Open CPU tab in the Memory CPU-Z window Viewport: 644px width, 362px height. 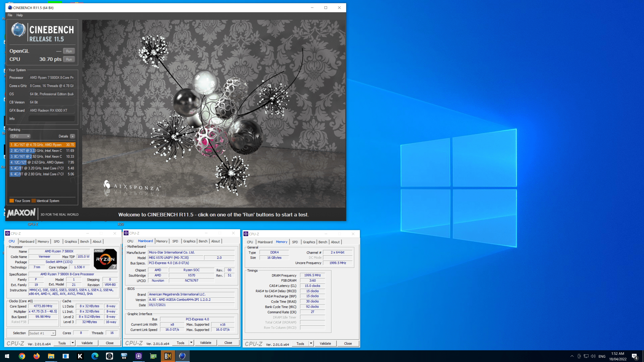pos(250,242)
